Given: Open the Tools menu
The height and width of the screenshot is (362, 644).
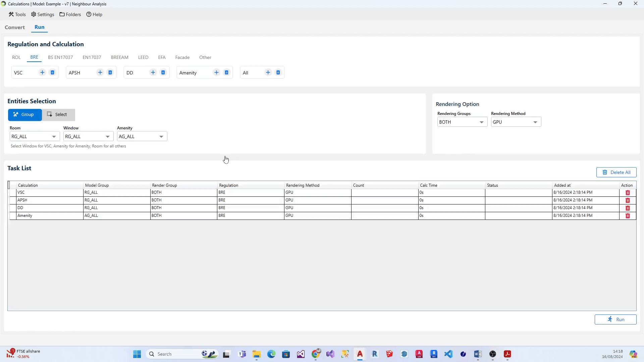Looking at the screenshot, I should (17, 14).
